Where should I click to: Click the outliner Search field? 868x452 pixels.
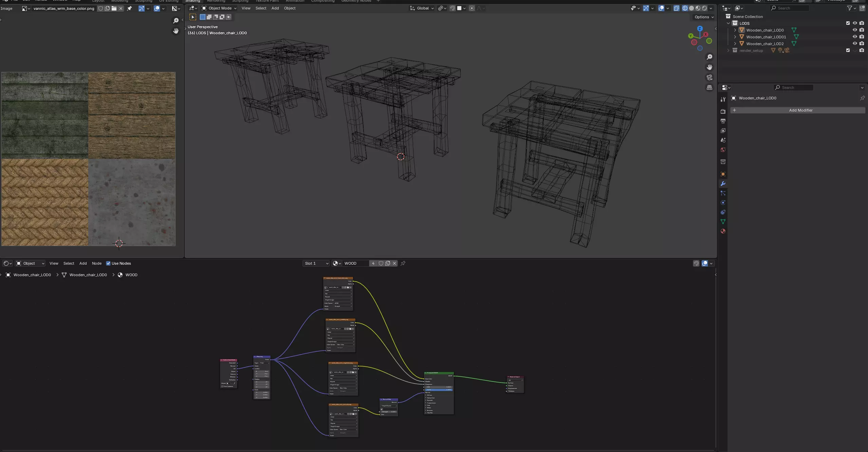coord(790,8)
